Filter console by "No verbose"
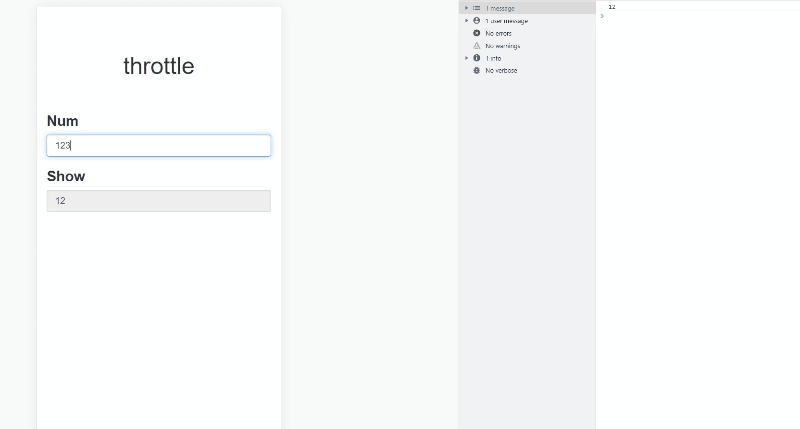The height and width of the screenshot is (429, 800). [x=501, y=71]
